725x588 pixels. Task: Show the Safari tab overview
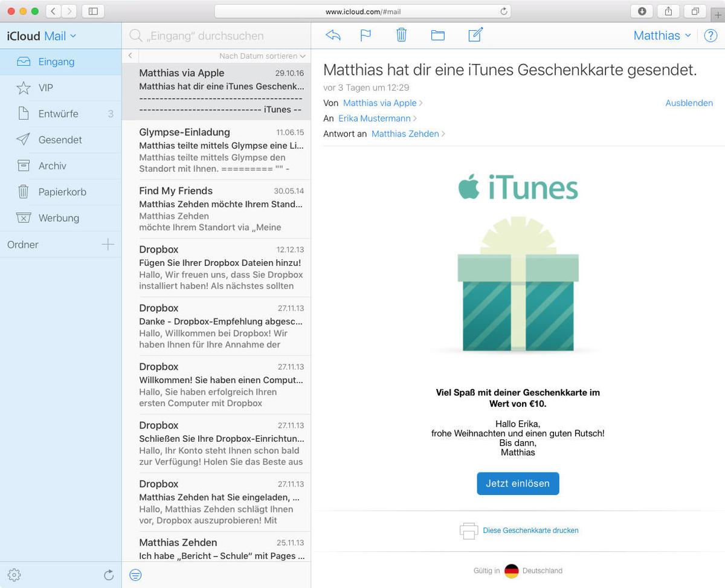(x=695, y=11)
